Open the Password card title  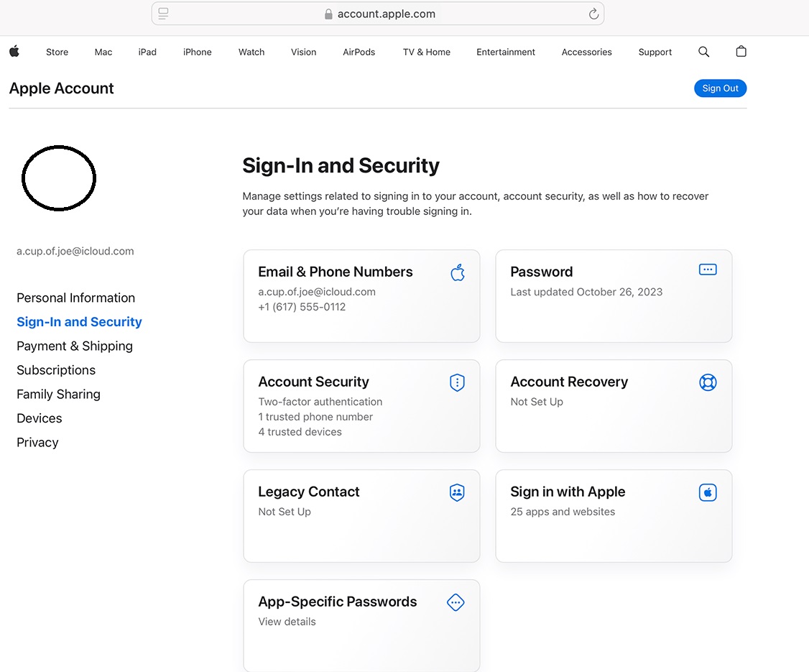pyautogui.click(x=541, y=272)
